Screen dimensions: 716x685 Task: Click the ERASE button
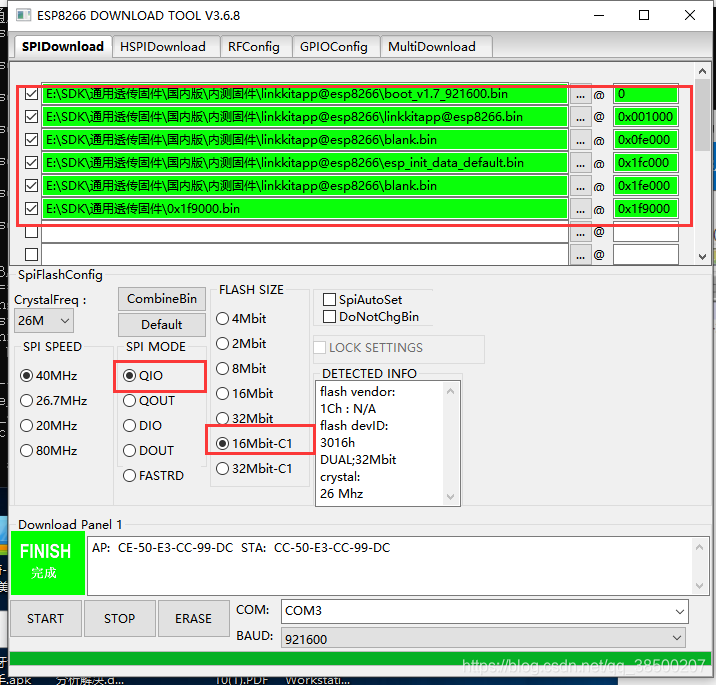point(194,619)
